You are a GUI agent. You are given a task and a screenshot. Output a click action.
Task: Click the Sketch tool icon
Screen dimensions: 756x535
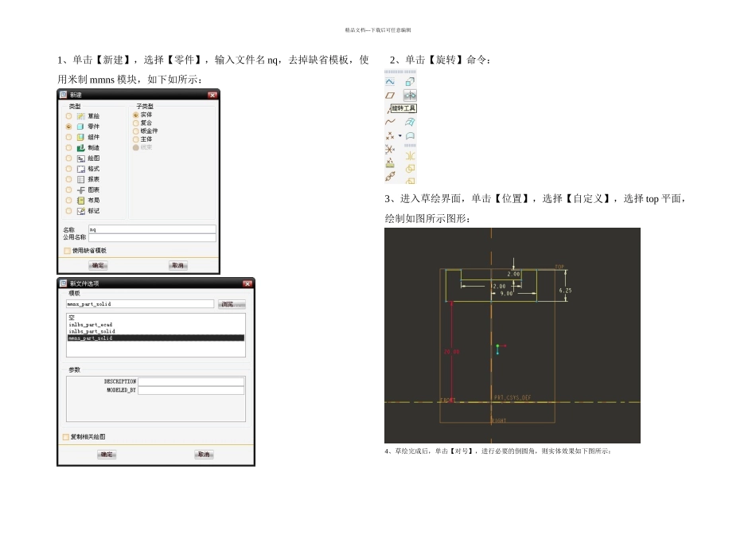pyautogui.click(x=390, y=81)
